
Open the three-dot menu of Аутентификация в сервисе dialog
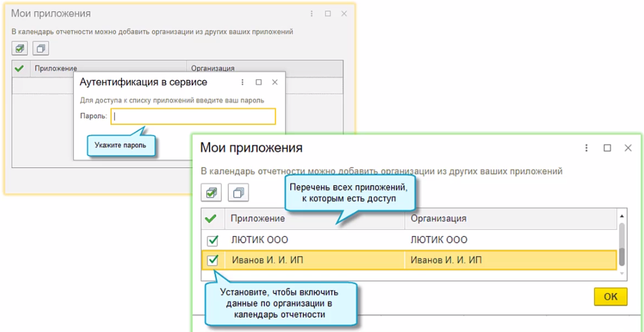pos(243,82)
